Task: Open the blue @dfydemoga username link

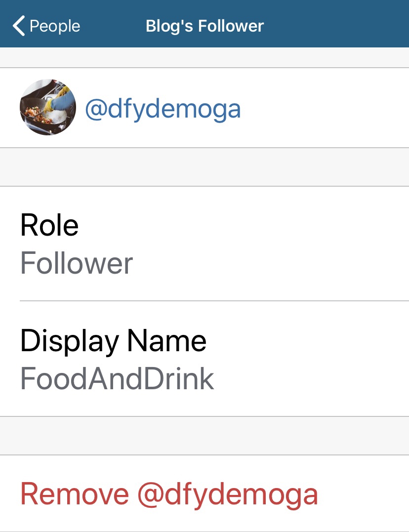Action: pos(163,109)
